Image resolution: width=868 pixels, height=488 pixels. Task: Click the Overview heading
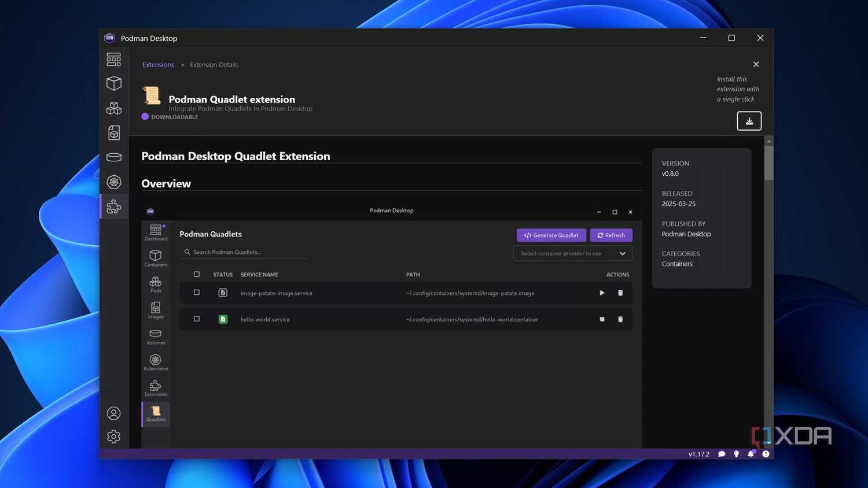pos(166,183)
